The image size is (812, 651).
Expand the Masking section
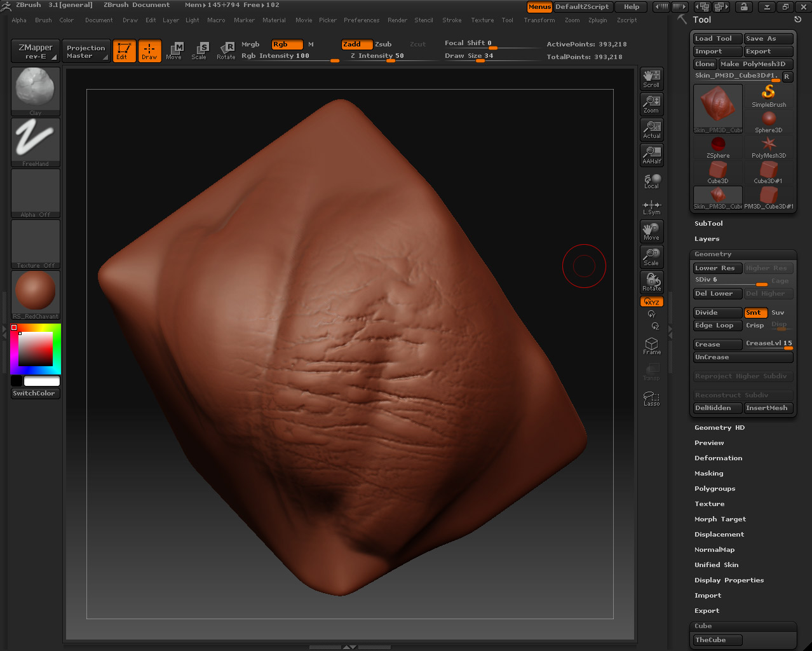[x=708, y=474]
